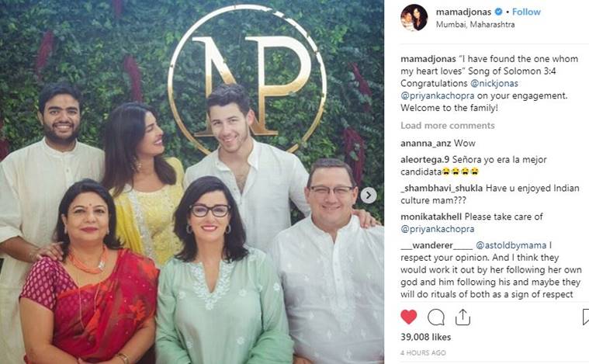Open the comment speech bubble icon
This screenshot has width=589, height=364.
click(x=436, y=317)
